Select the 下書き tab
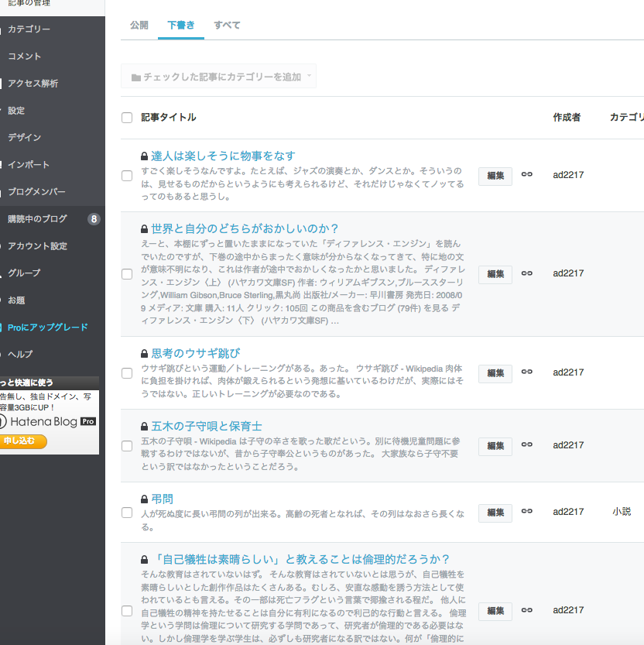This screenshot has height=645, width=644. (x=181, y=25)
